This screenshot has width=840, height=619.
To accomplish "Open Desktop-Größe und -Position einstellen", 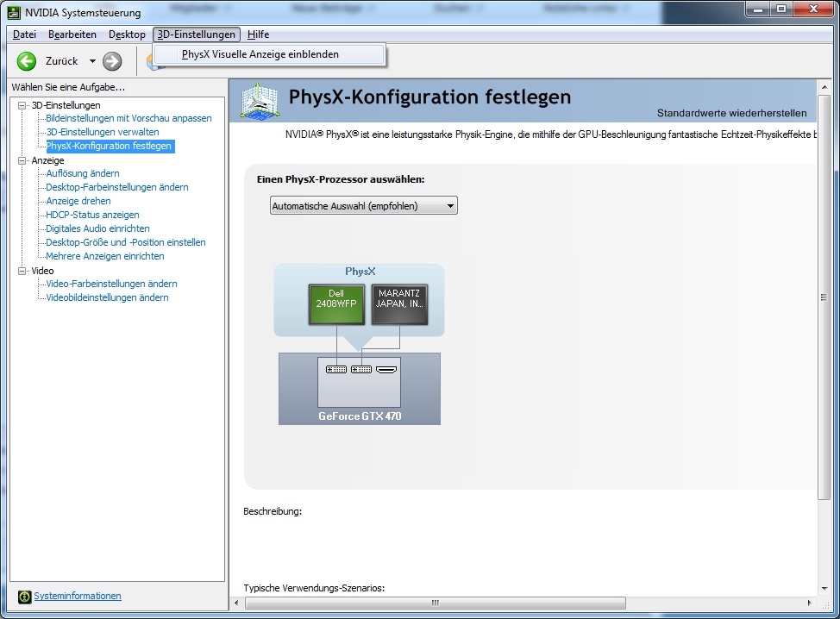I will 125,242.
